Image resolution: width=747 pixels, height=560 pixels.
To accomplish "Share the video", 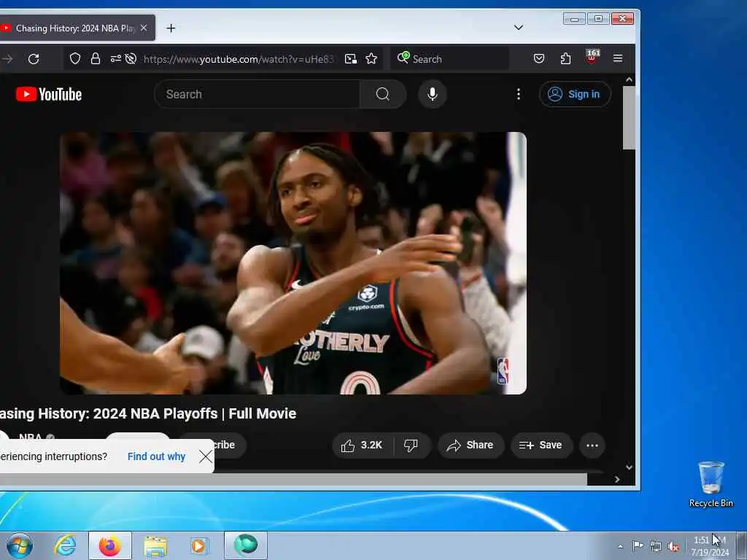I will pyautogui.click(x=471, y=446).
